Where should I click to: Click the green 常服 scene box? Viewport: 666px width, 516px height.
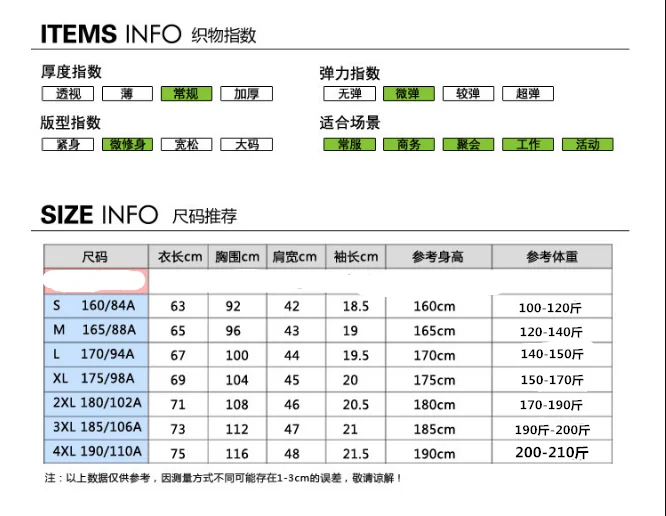point(350,144)
